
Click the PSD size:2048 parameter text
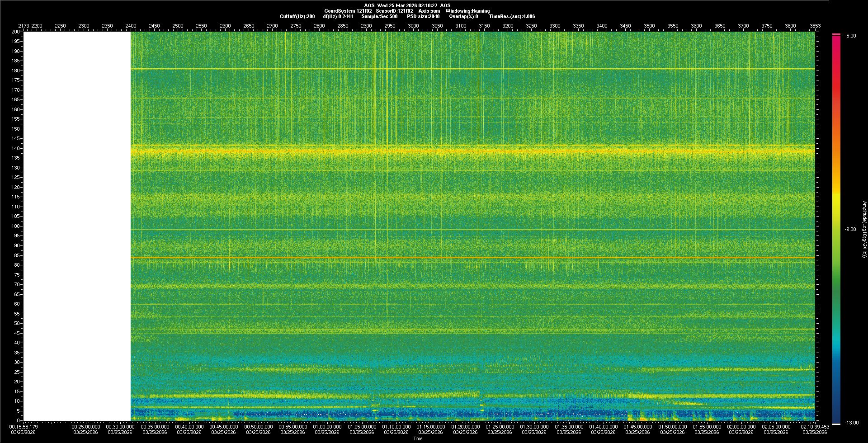tap(423, 16)
